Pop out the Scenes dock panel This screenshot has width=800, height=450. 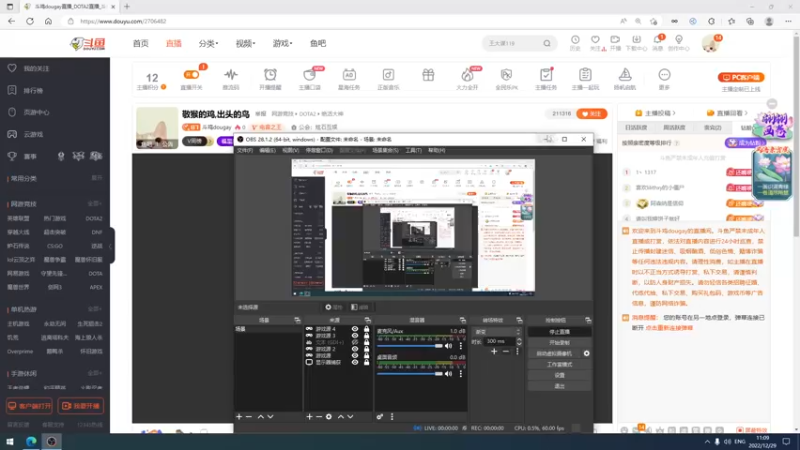[297, 320]
